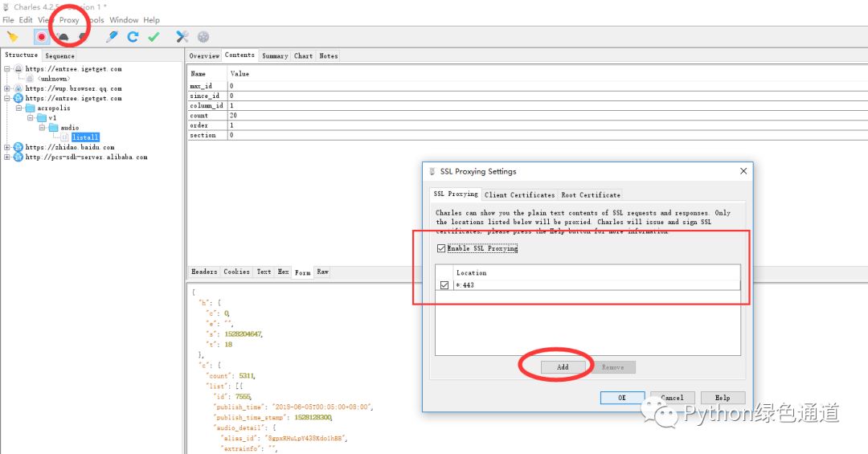The image size is (868, 454).
Task: Click the Cancel button in SSL Proxying Settings
Action: click(x=672, y=398)
